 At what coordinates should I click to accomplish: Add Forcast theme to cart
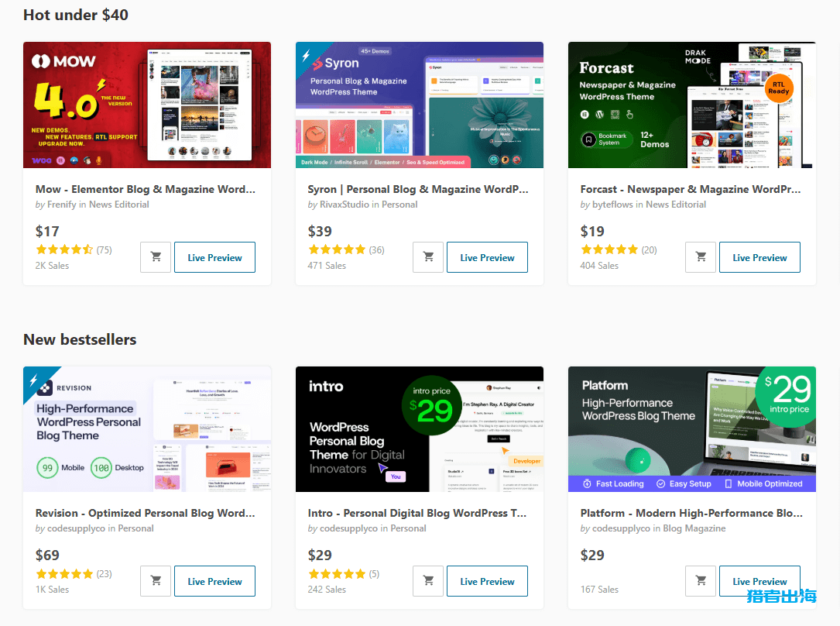pyautogui.click(x=701, y=257)
